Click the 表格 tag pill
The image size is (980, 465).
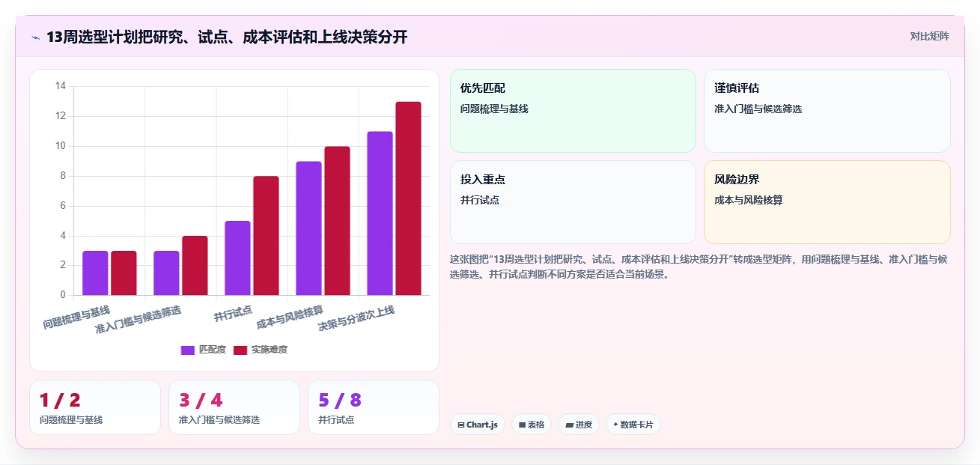click(x=532, y=425)
